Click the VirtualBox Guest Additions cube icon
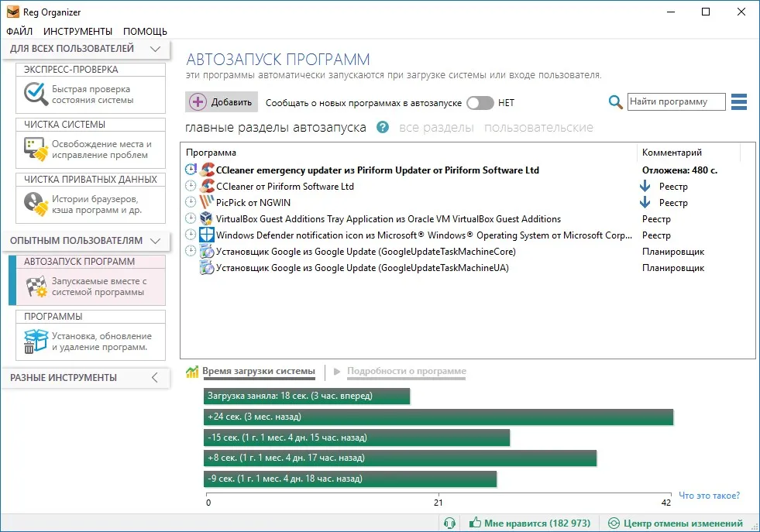The height and width of the screenshot is (532, 760). [x=207, y=218]
